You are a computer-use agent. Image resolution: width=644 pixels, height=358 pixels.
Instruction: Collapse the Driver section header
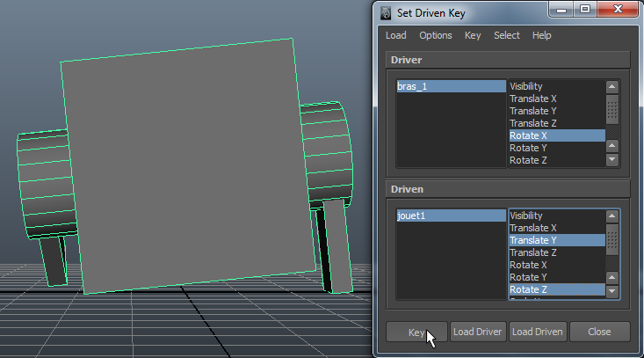tap(508, 60)
